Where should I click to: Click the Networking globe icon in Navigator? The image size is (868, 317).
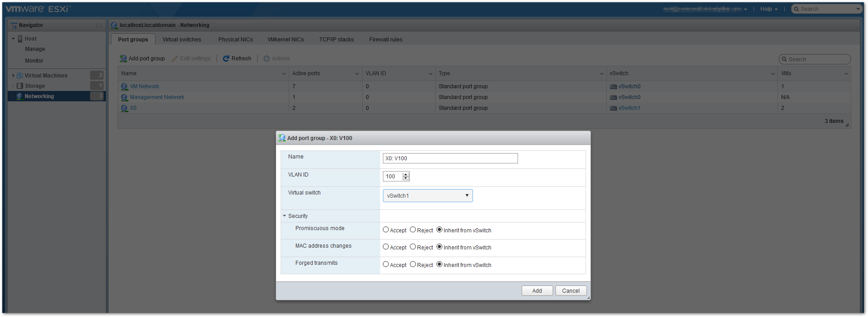tap(19, 96)
